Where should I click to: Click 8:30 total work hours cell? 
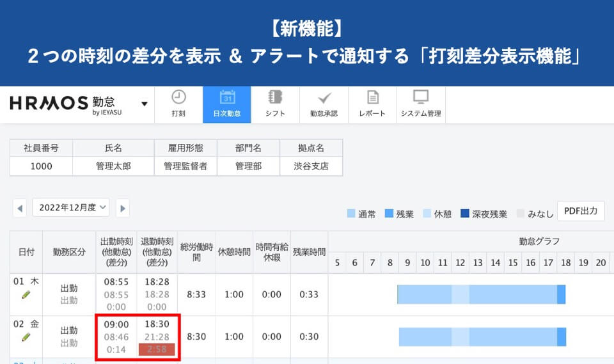pyautogui.click(x=196, y=336)
